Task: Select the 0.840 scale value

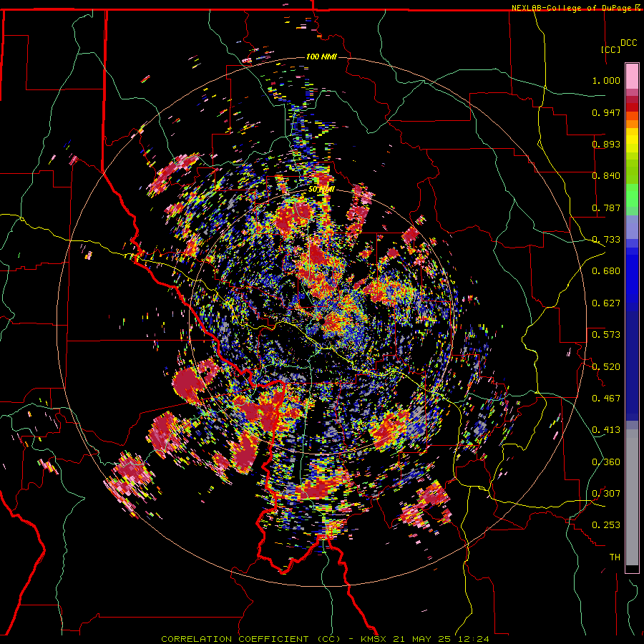Action: (x=606, y=176)
